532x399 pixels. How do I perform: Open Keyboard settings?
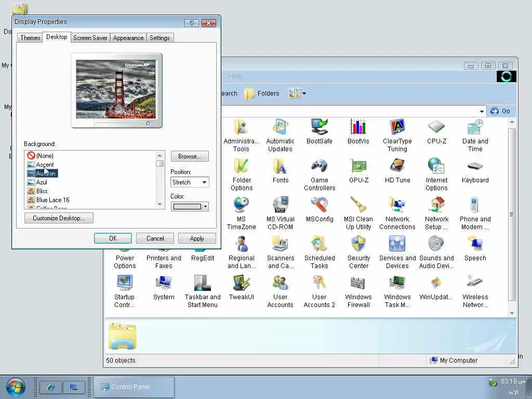point(475,171)
